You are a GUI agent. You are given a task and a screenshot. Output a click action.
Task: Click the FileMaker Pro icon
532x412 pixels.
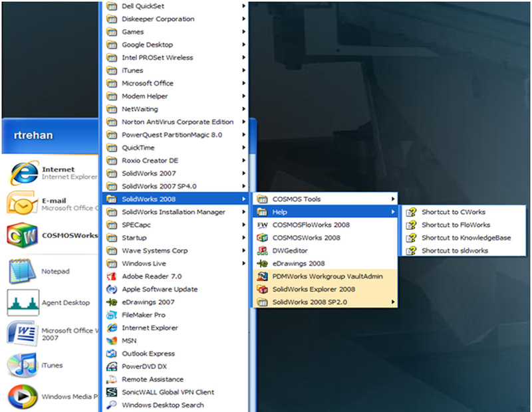pos(112,315)
